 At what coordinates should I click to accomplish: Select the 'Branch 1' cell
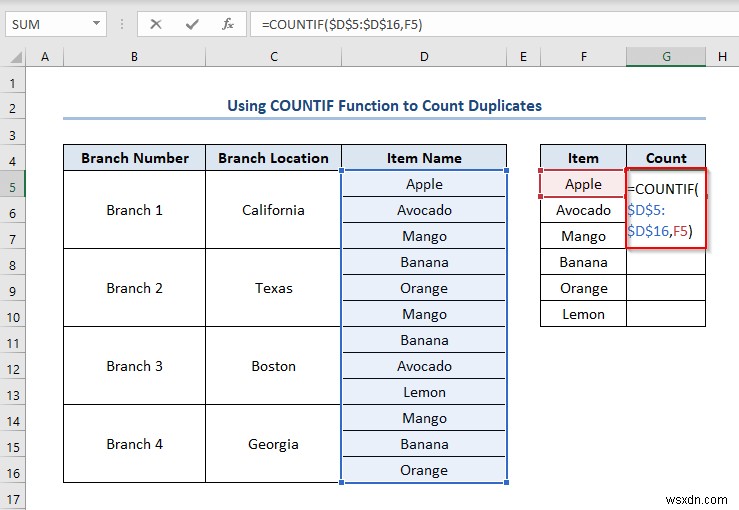(134, 210)
